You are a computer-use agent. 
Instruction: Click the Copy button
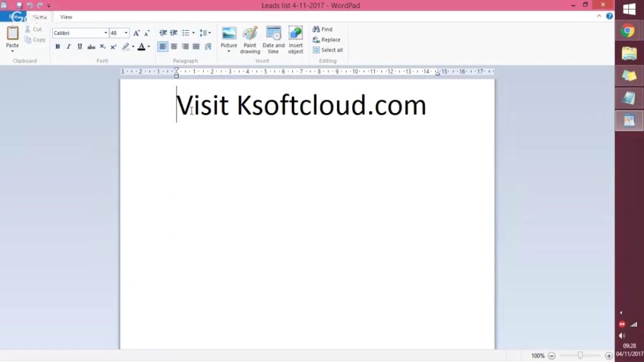point(35,40)
